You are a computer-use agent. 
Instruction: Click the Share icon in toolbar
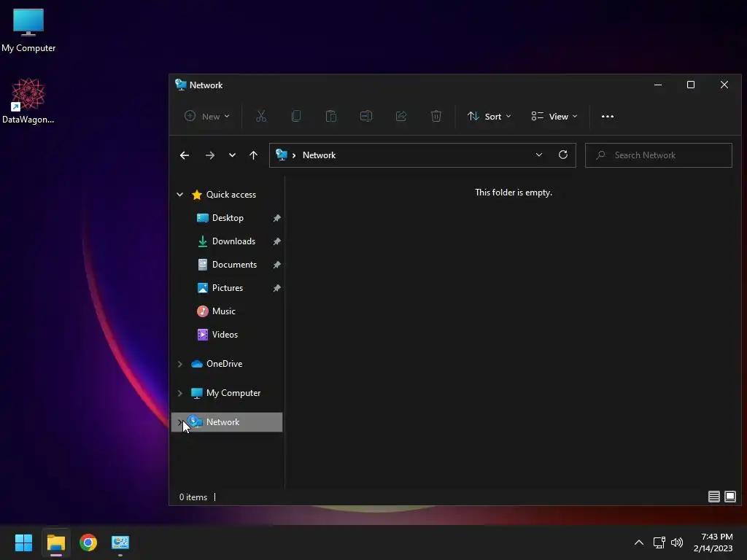pyautogui.click(x=401, y=116)
